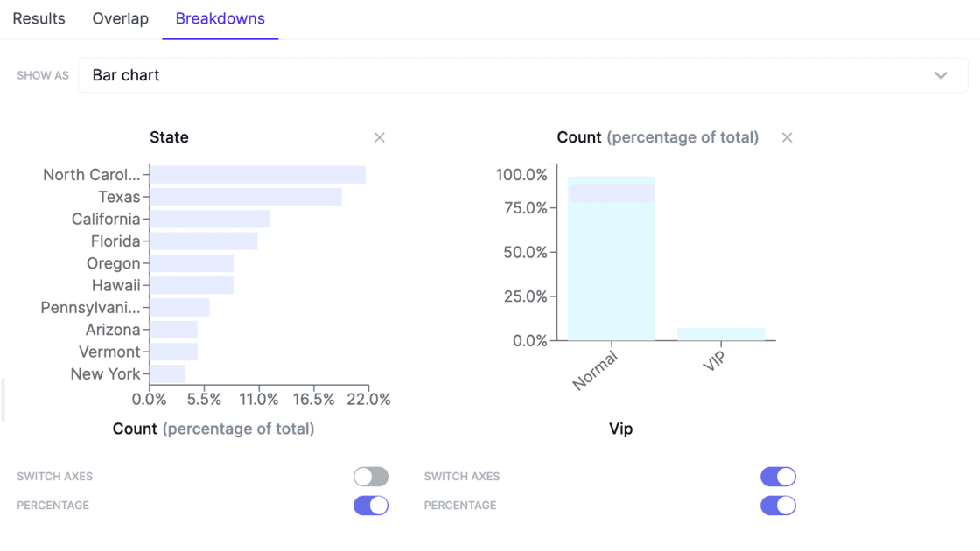Disable Percentage for the Vip chart
Screen dimensions: 980x551
click(778, 505)
